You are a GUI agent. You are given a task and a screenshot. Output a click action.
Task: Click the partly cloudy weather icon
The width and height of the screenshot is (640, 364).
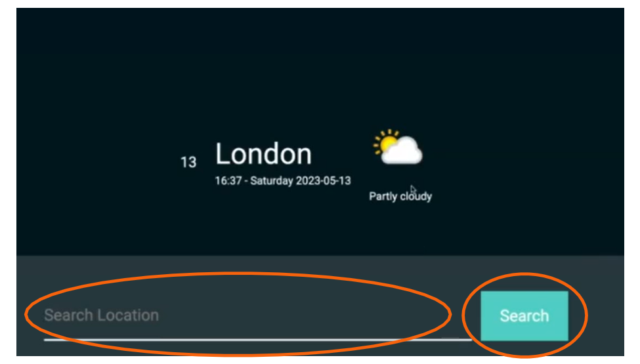(x=398, y=147)
